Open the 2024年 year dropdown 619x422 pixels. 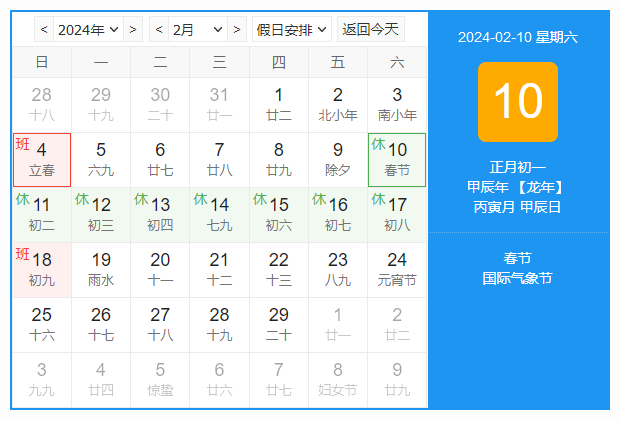coord(88,29)
